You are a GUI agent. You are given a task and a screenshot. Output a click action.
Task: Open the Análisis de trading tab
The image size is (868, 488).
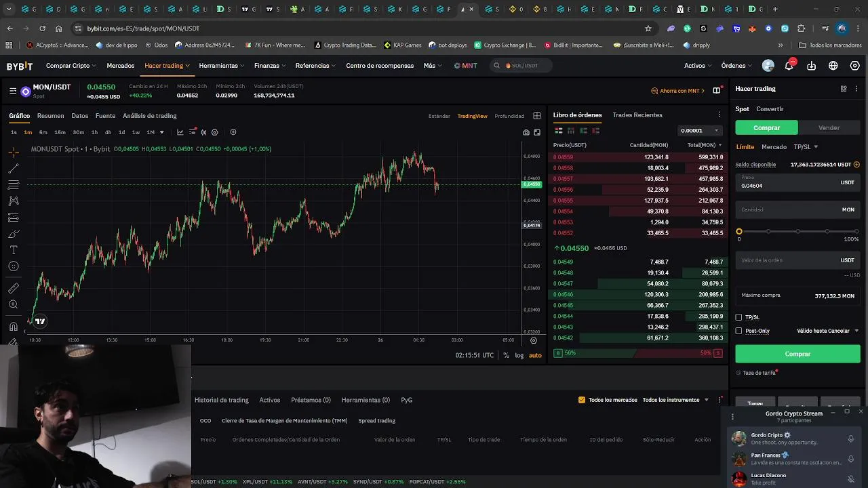(150, 116)
